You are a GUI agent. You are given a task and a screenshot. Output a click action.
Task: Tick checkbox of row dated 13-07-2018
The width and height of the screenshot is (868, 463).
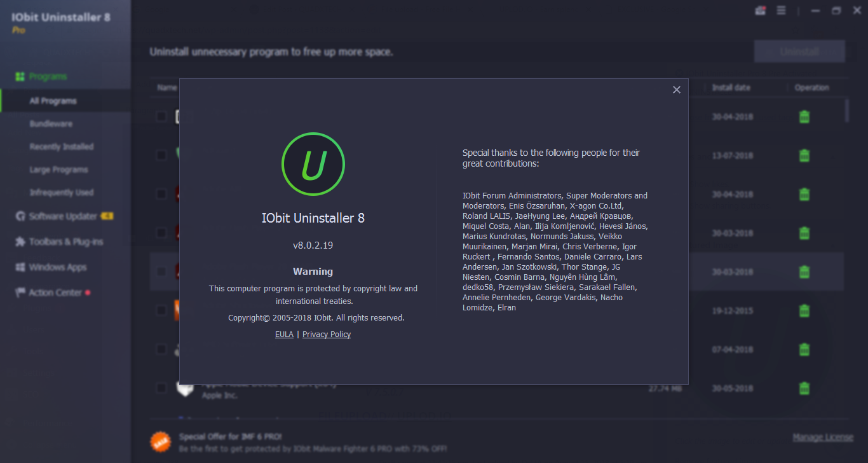pyautogui.click(x=161, y=156)
